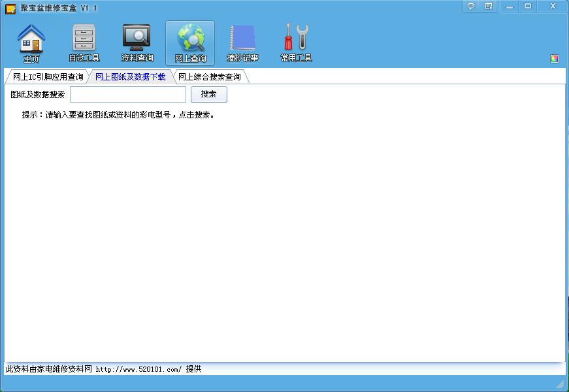Switch to 网上综合搜索查询 tab
The image size is (569, 392).
pos(210,77)
